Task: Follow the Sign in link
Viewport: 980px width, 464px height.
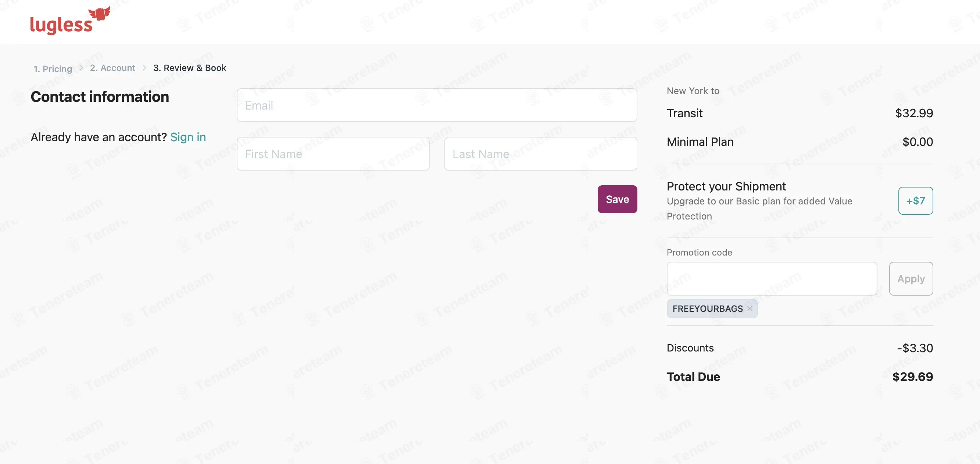Action: [x=188, y=137]
